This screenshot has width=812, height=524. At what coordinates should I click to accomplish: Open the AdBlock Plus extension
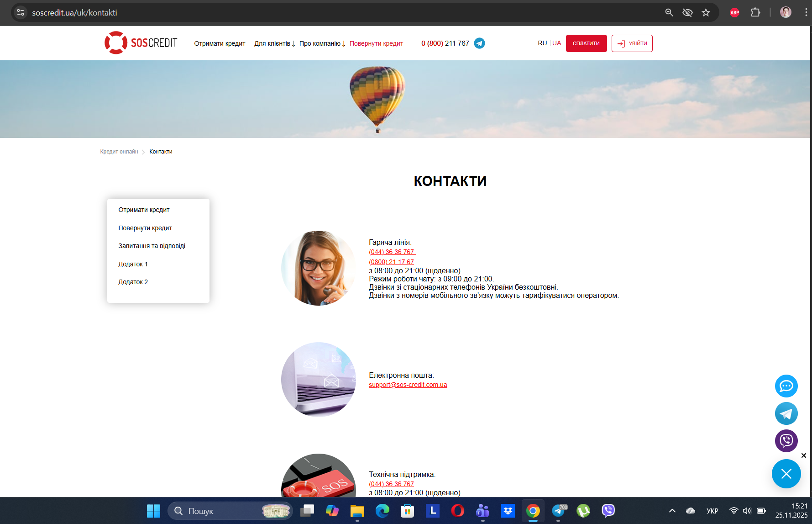pyautogui.click(x=734, y=12)
